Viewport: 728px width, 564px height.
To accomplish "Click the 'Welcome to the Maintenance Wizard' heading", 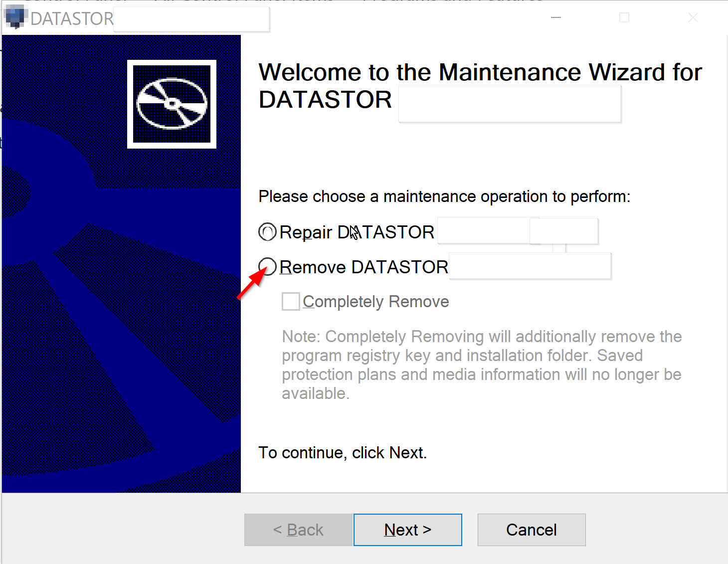I will tap(480, 86).
